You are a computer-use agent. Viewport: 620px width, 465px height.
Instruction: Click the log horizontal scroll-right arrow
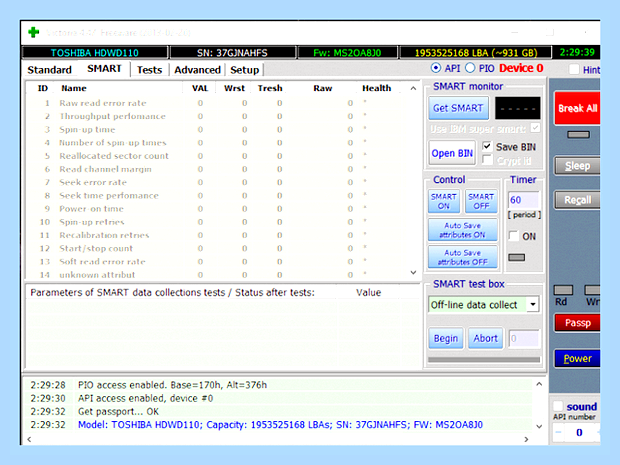pos(526,439)
